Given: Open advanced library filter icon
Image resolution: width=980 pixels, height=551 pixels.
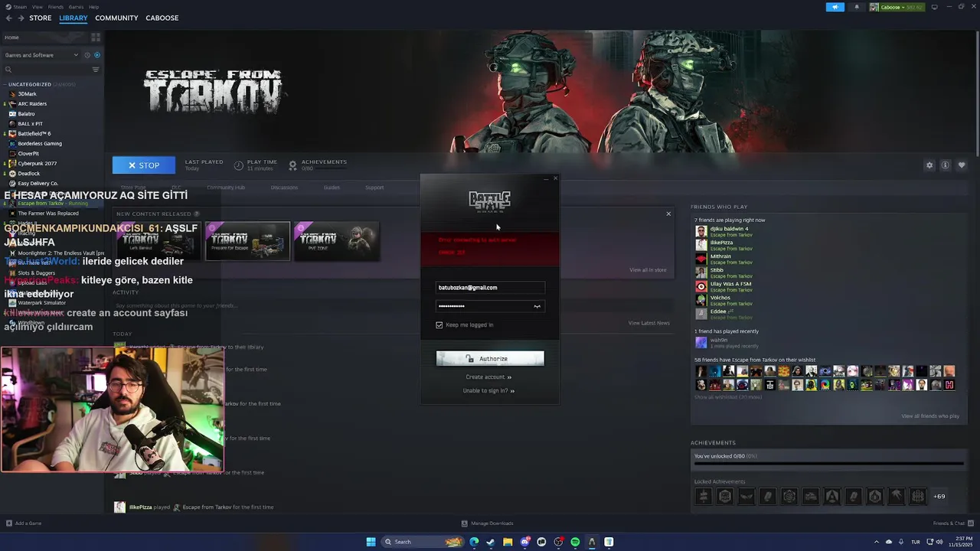Looking at the screenshot, I should point(96,70).
